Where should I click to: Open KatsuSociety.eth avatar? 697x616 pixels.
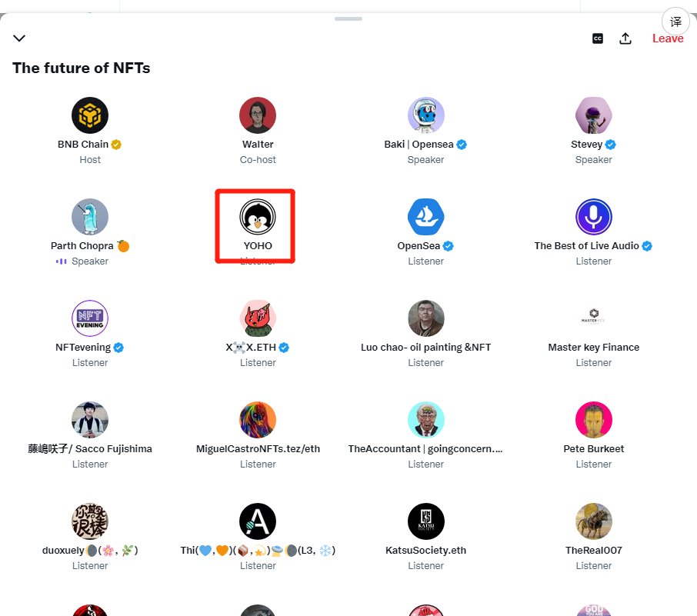[426, 521]
